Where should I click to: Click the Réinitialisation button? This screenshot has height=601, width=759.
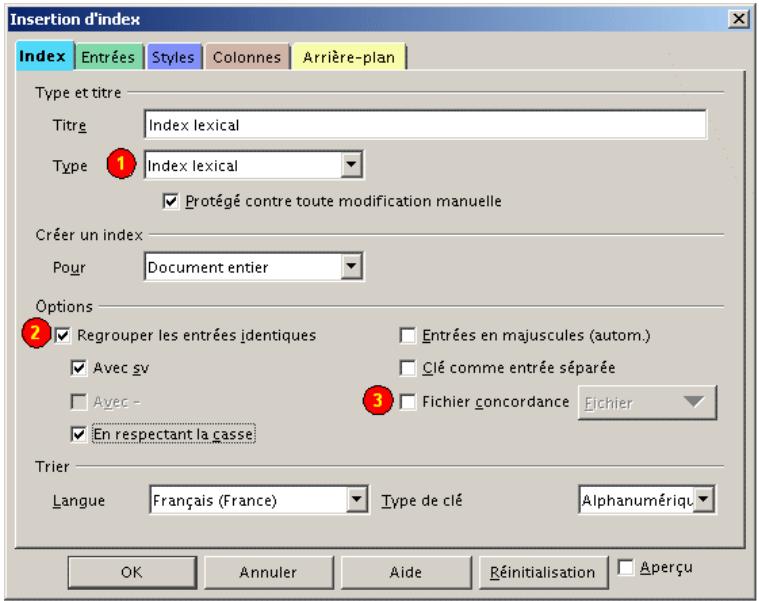click(543, 572)
